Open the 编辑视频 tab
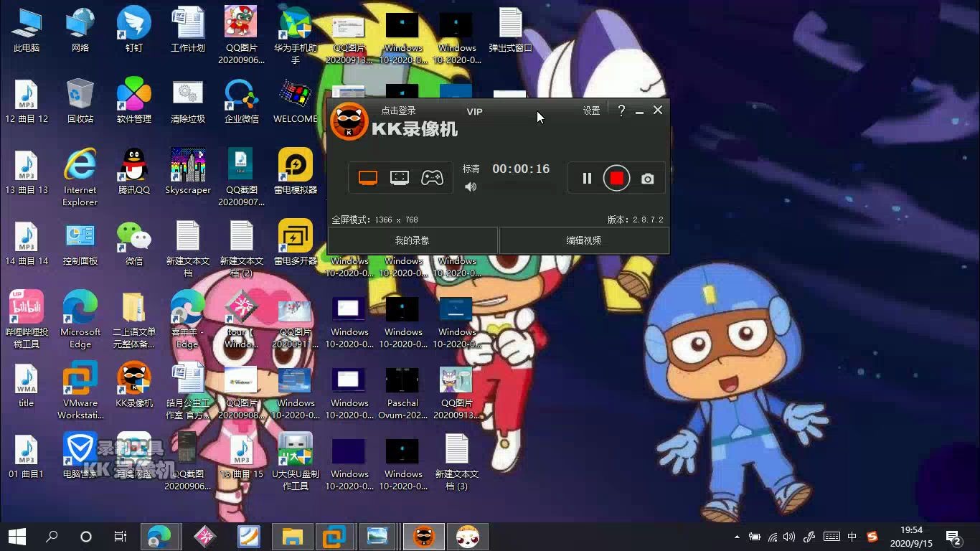The image size is (980, 551). (584, 240)
